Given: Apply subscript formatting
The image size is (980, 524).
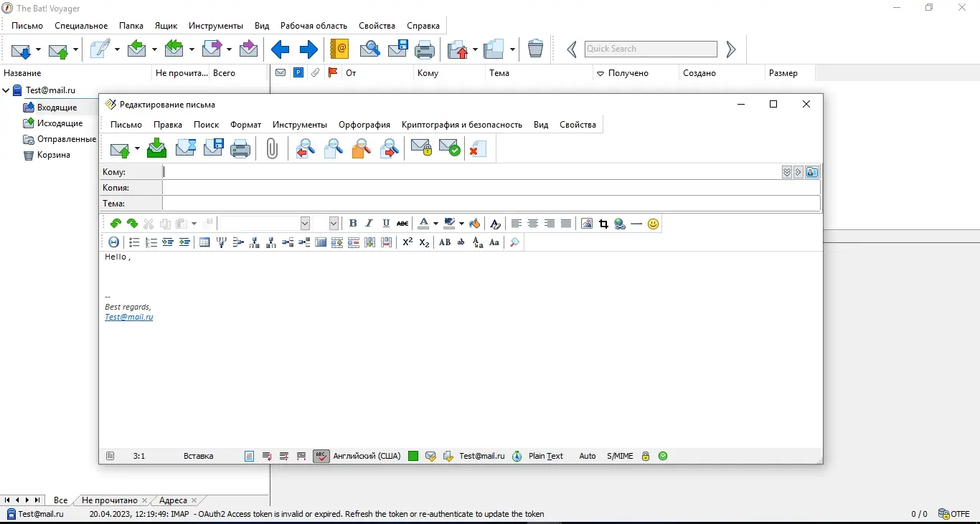Looking at the screenshot, I should coord(424,242).
